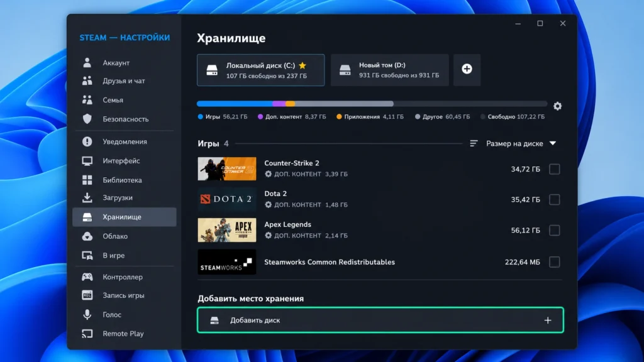Click the Добавить диск button
Image resolution: width=644 pixels, height=362 pixels.
tap(380, 320)
